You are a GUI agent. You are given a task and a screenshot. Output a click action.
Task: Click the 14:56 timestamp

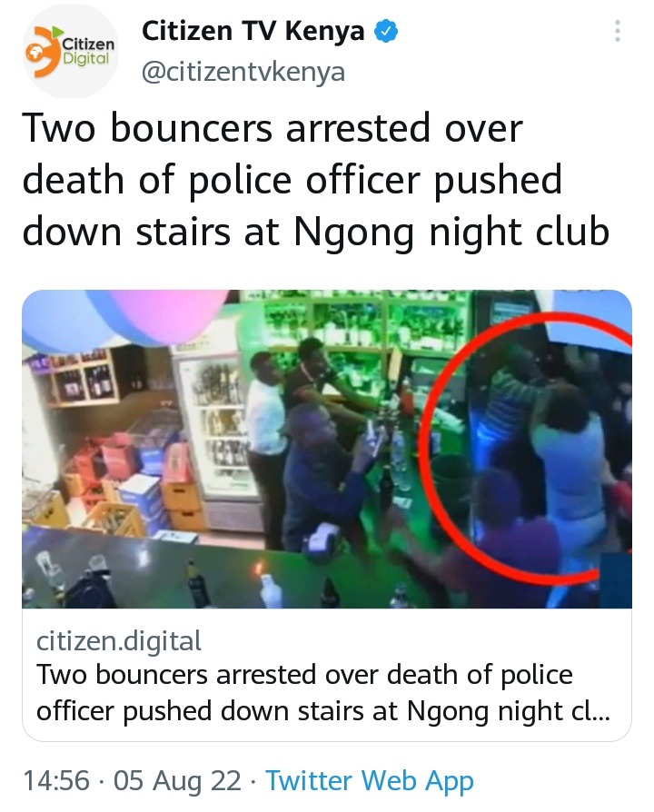click(56, 780)
